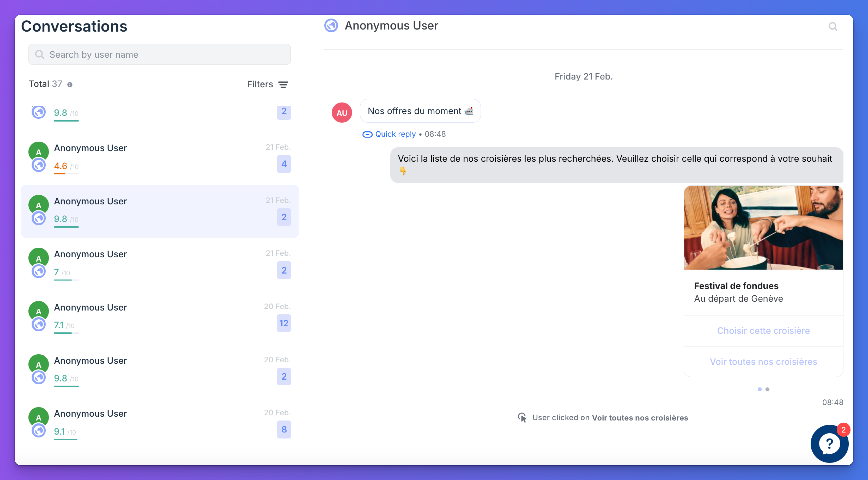Click the badge showing 8 messages
This screenshot has width=868, height=480.
coord(284,429)
